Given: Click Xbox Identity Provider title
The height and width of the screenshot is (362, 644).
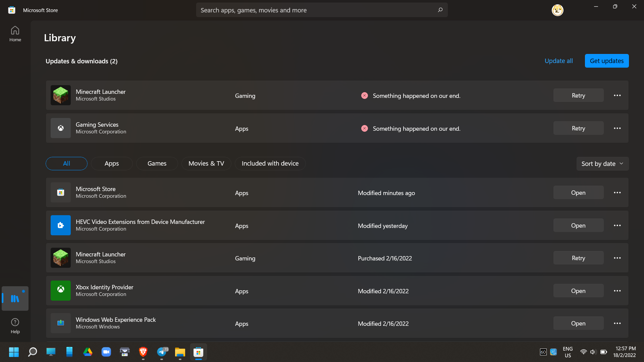Looking at the screenshot, I should pyautogui.click(x=104, y=287).
